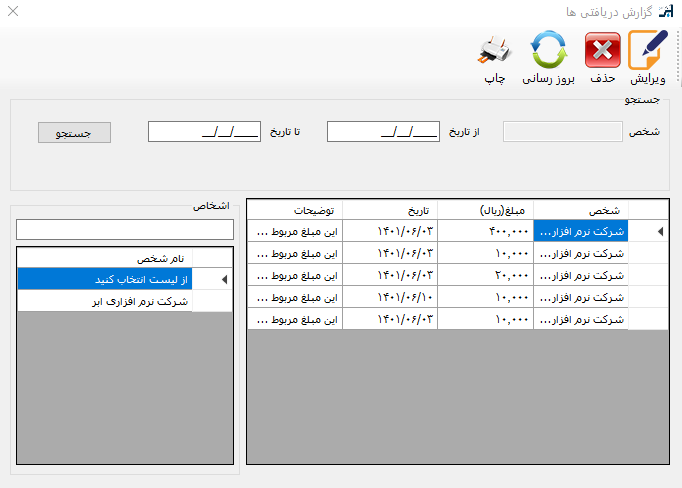The width and height of the screenshot is (682, 488).
Task: Select the row dated ۱۴۰۱/۰۶/۱۰
Action: [x=391, y=297]
